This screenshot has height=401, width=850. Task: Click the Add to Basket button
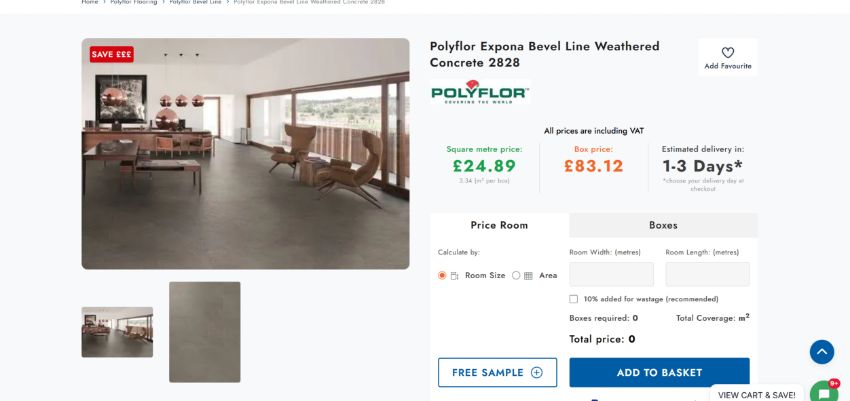(x=659, y=373)
